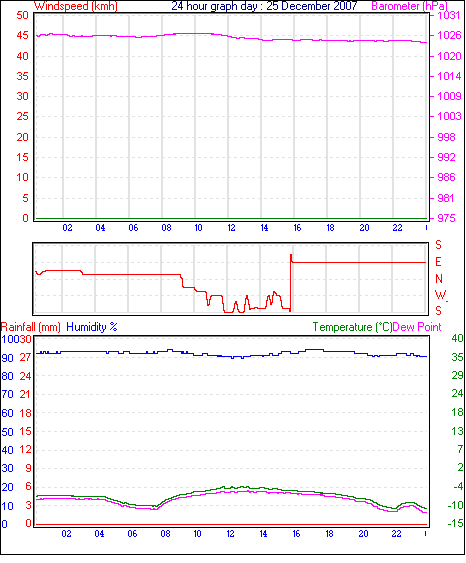Click the Windspeed (kmh) axis title
Image resolution: width=466 pixels, height=563 pixels.
tap(76, 6)
